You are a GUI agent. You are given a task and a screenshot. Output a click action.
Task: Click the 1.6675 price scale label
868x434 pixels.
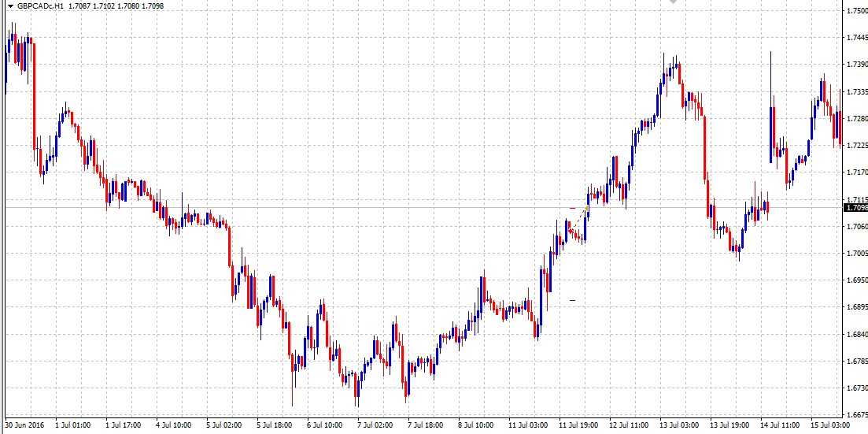[857, 415]
